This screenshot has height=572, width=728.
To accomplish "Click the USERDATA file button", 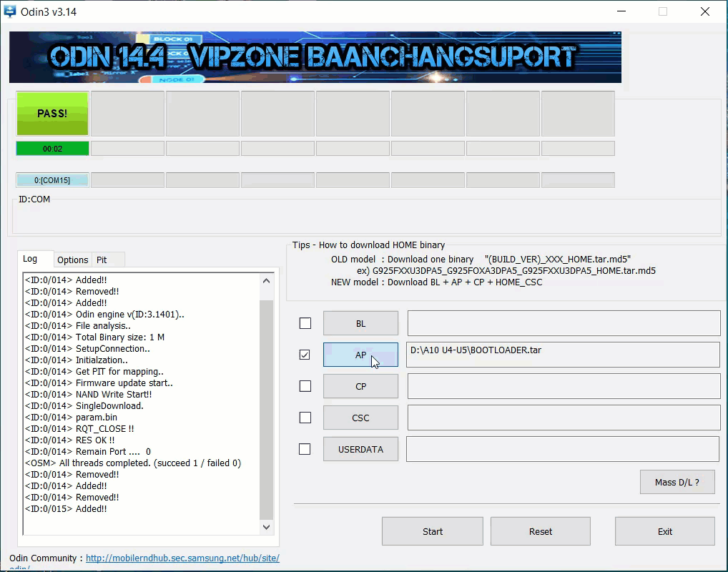I will point(360,450).
